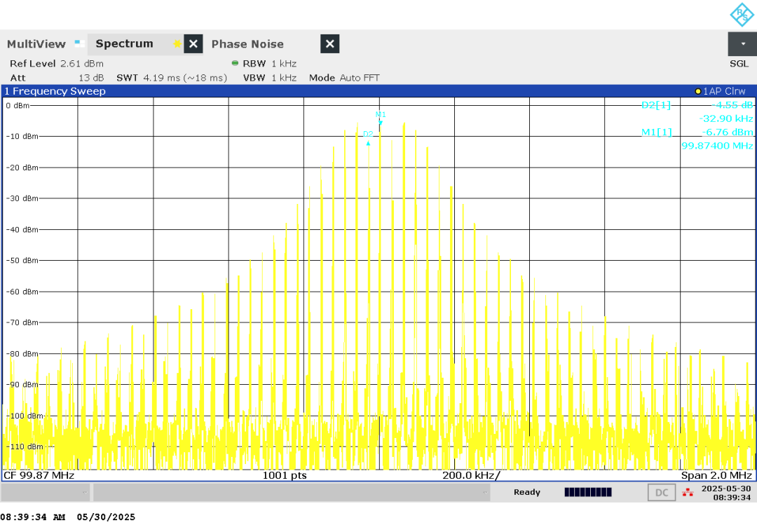Click the Att 13 dB setting
Screen dimensions: 757x532
(x=57, y=78)
